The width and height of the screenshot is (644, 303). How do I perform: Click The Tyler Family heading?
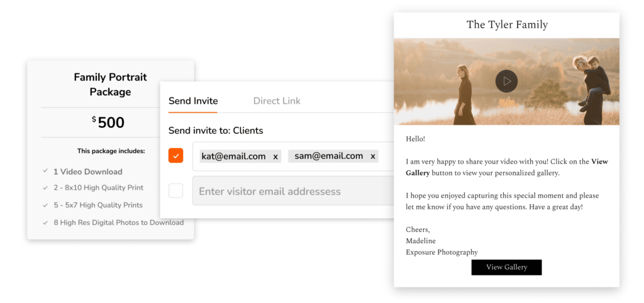507,25
